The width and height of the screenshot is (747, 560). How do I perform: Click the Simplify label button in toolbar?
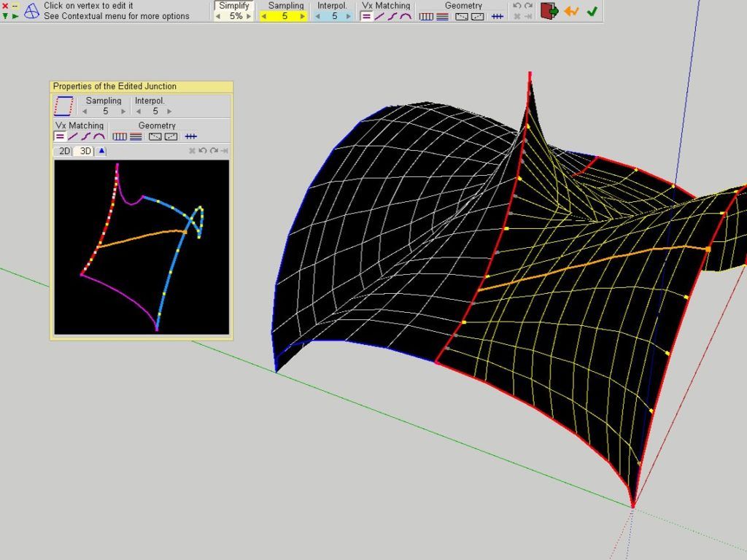(x=234, y=6)
